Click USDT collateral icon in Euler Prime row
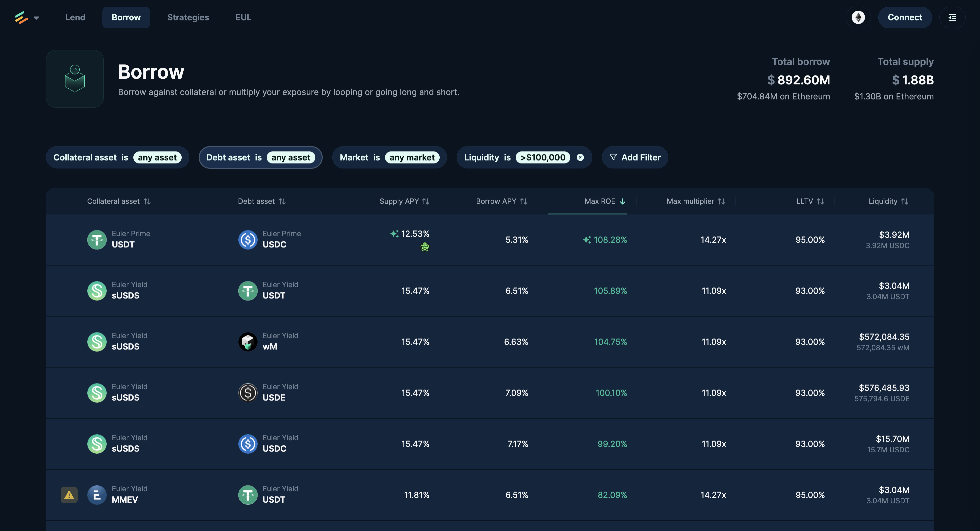The height and width of the screenshot is (531, 980). [97, 239]
